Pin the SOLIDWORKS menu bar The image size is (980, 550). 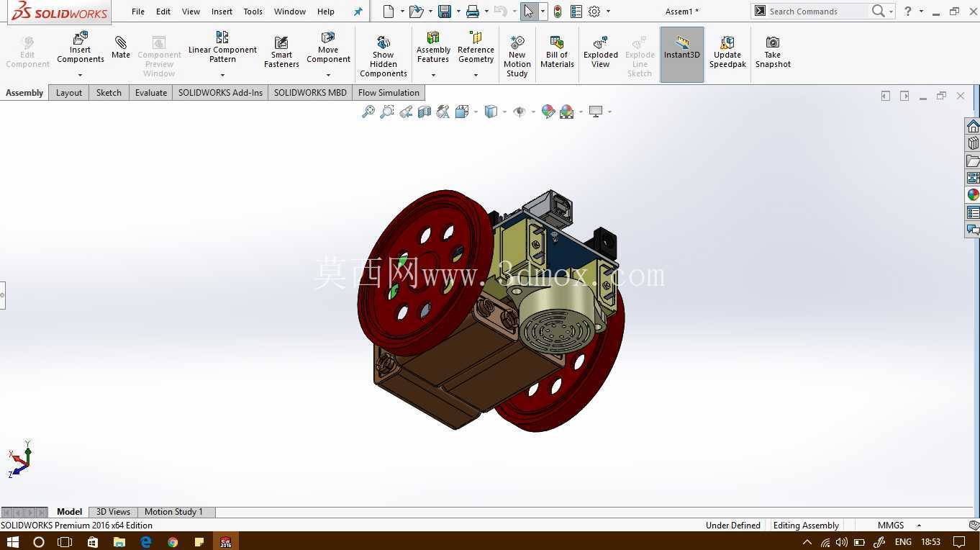[x=358, y=12]
